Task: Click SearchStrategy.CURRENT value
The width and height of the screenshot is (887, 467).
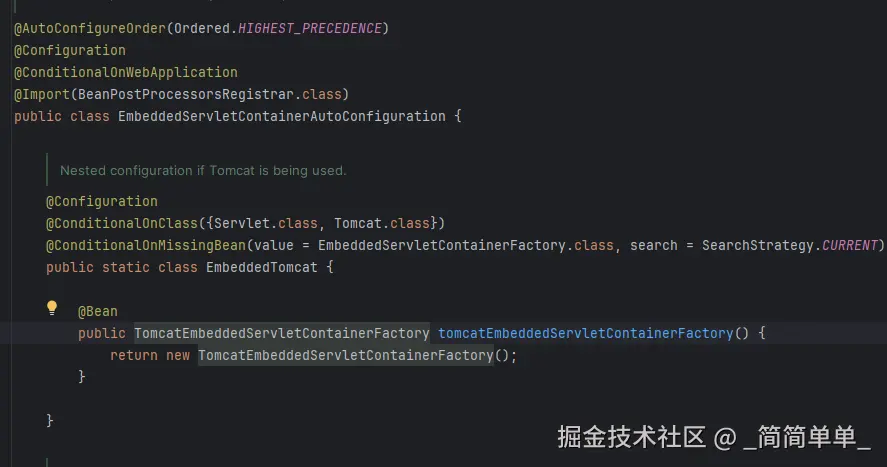Action: tap(789, 245)
